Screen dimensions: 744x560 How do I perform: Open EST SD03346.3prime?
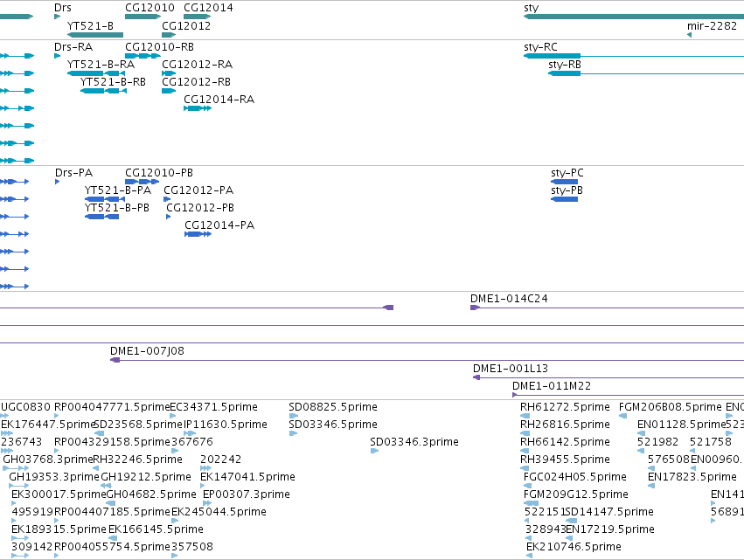point(414,442)
